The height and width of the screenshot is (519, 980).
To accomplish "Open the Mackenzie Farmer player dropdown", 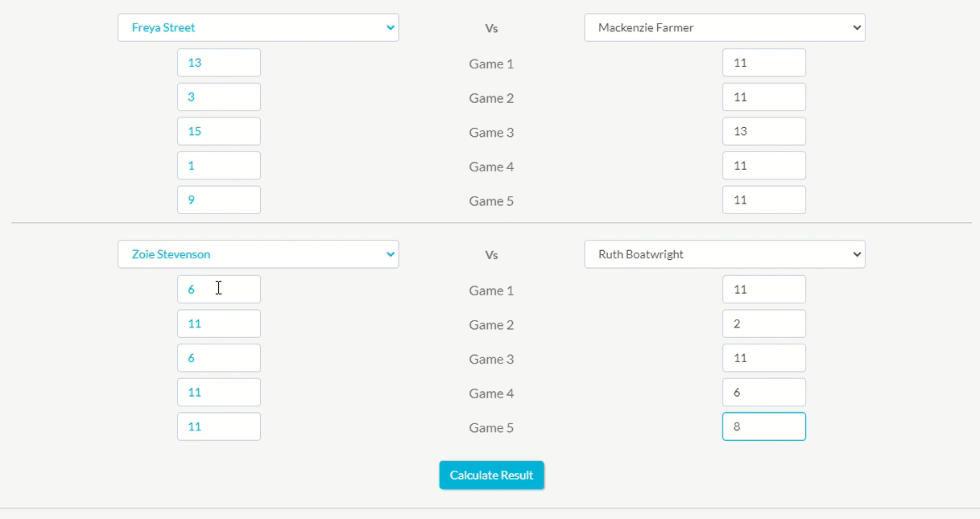I will (725, 27).
